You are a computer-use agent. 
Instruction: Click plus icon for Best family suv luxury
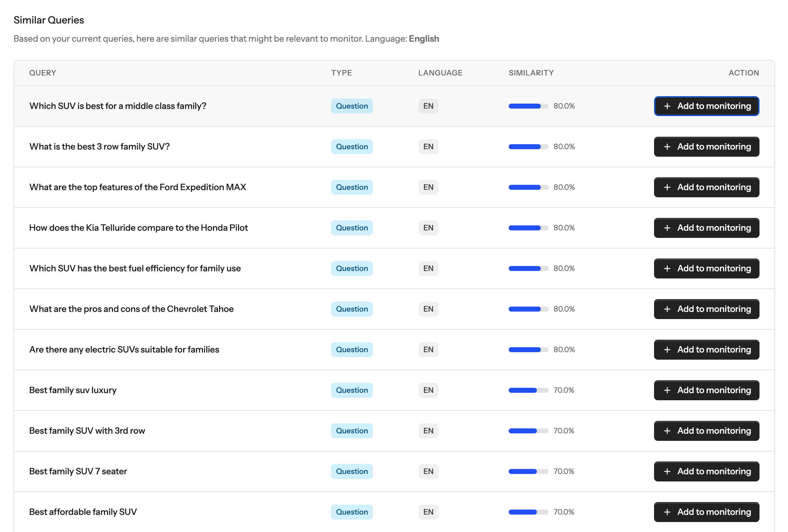tap(667, 390)
